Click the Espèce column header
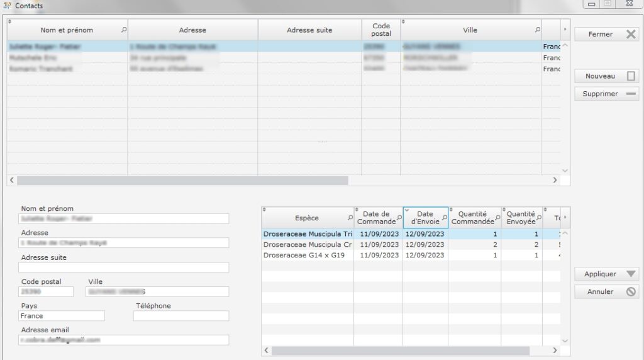The width and height of the screenshot is (644, 360). pyautogui.click(x=307, y=218)
